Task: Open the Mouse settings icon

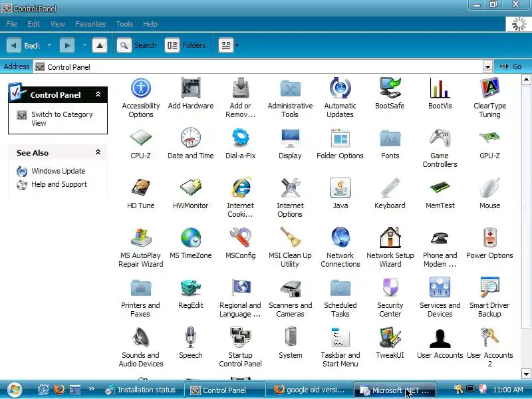Action: point(490,188)
